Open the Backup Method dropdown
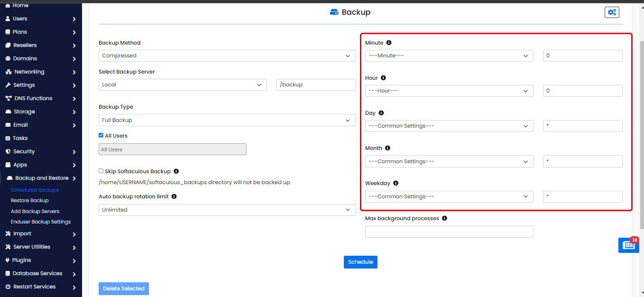 point(227,56)
